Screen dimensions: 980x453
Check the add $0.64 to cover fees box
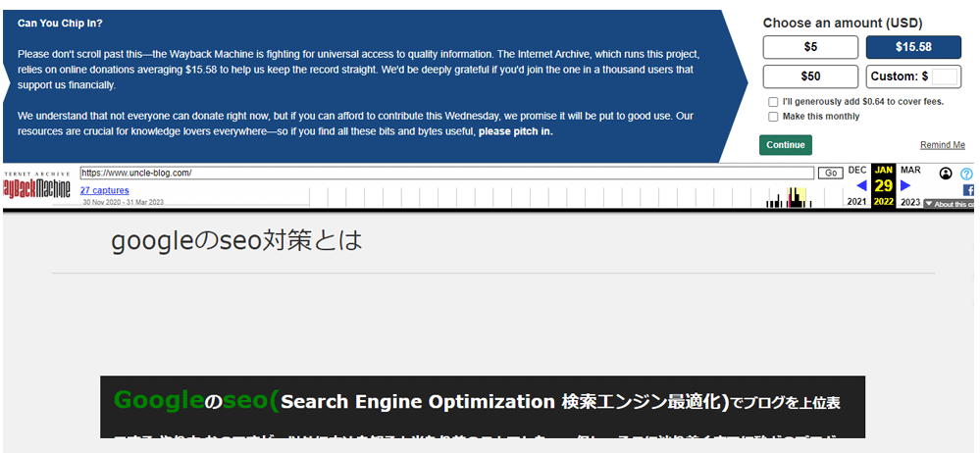pos(773,102)
